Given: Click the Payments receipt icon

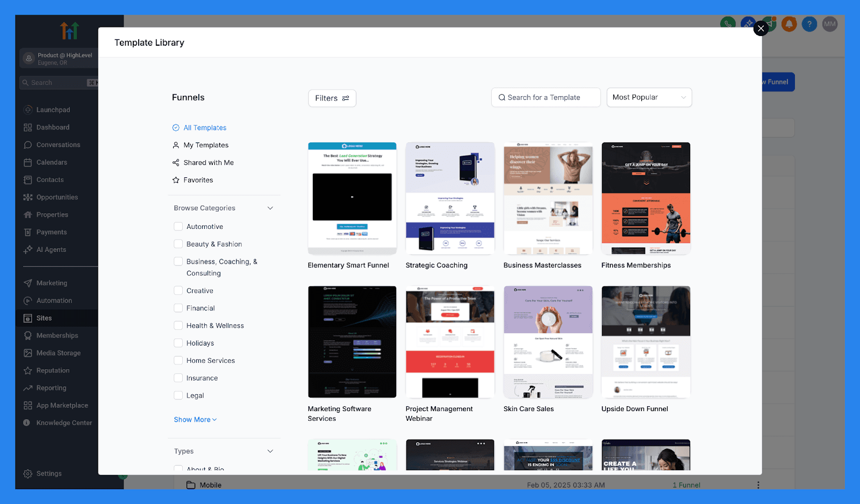Looking at the screenshot, I should click(28, 232).
